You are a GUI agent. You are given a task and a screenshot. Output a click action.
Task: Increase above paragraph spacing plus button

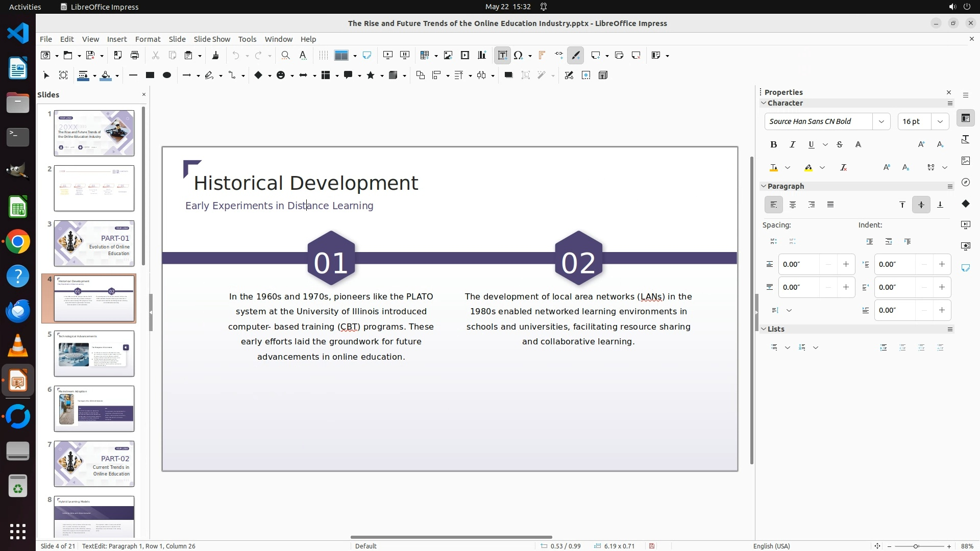846,264
